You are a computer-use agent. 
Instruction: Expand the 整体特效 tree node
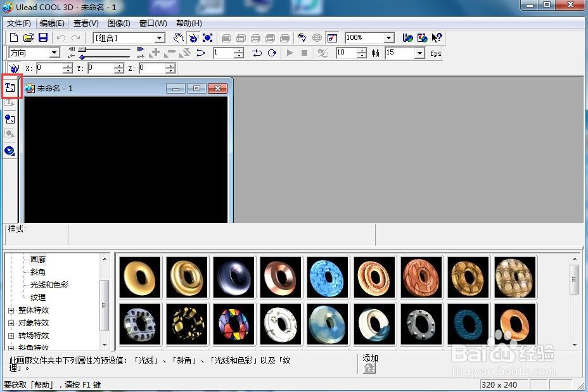point(11,310)
